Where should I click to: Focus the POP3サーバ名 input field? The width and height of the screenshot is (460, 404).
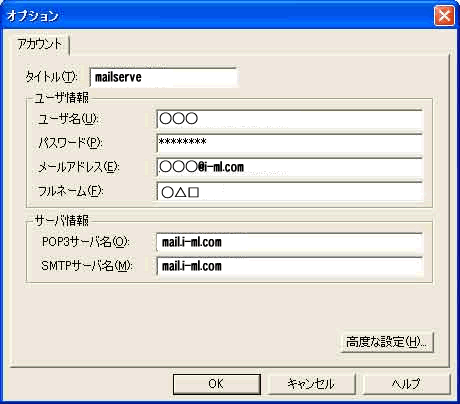tap(290, 242)
